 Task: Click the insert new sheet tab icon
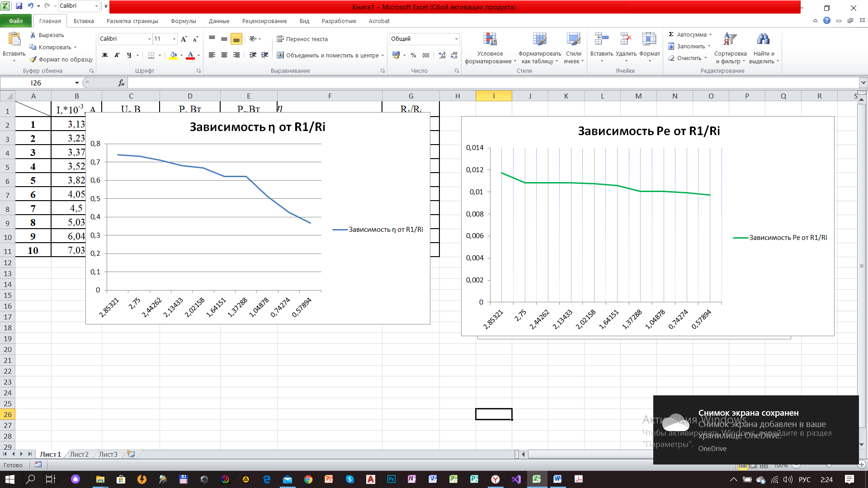point(131,454)
